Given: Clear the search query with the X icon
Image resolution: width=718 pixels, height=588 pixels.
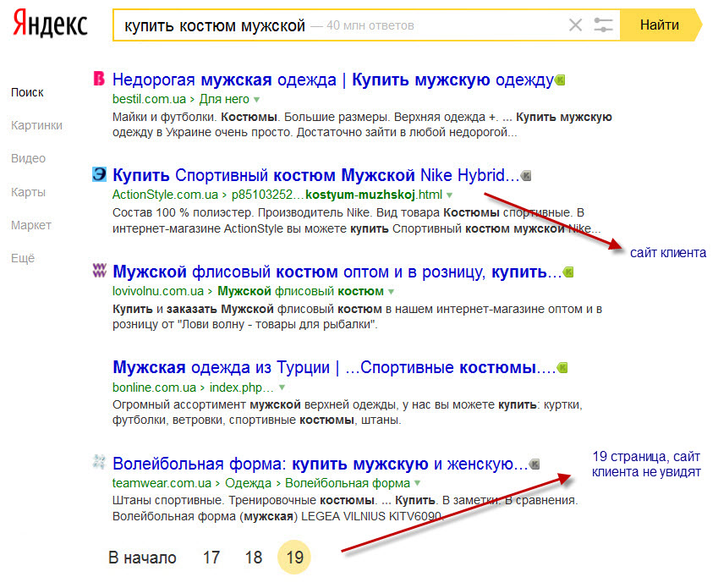Looking at the screenshot, I should tap(576, 25).
